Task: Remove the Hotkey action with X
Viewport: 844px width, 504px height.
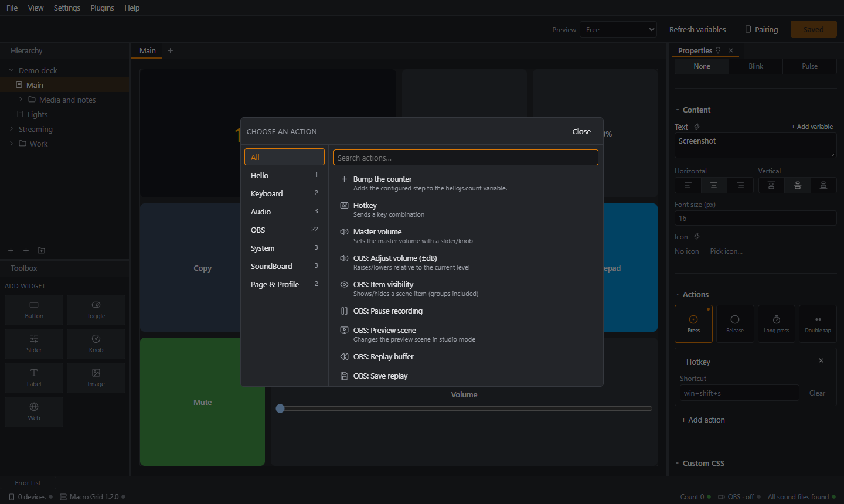Action: [821, 360]
